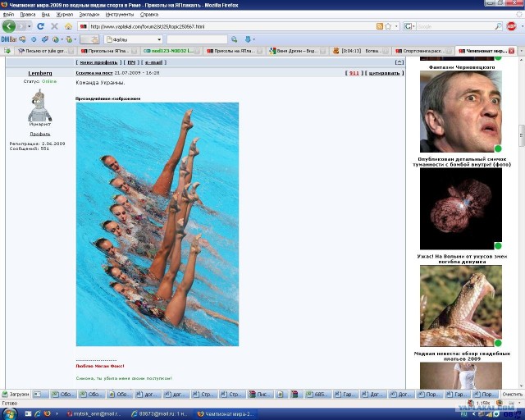Open the 'Модная невеста' wedding dresses headline
The height and width of the screenshot is (420, 525).
tap(462, 356)
